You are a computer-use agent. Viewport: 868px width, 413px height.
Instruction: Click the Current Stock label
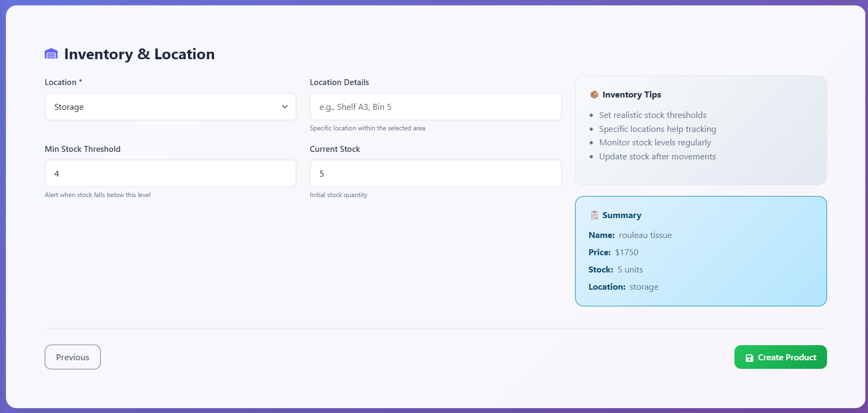335,149
